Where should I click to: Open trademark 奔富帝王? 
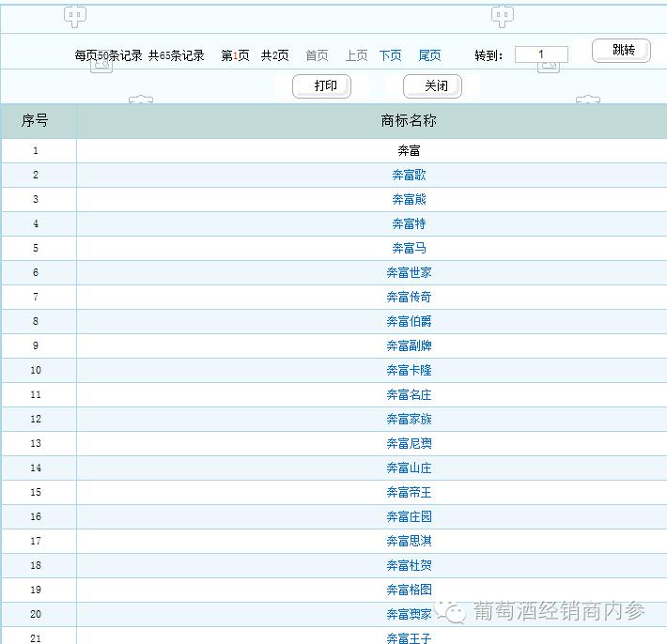pyautogui.click(x=409, y=492)
